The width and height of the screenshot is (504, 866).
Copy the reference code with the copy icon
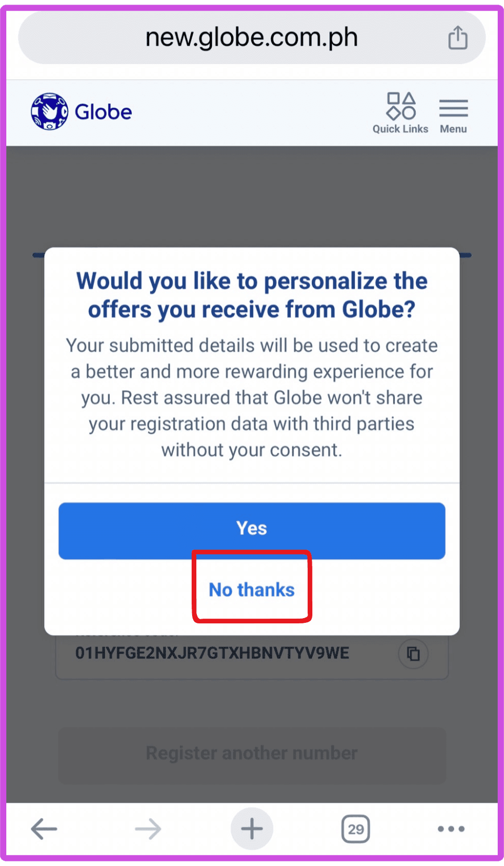(x=413, y=653)
